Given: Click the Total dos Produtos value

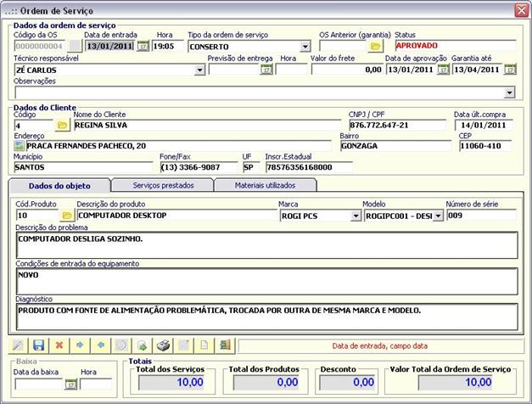Looking at the screenshot, I should 266,383.
